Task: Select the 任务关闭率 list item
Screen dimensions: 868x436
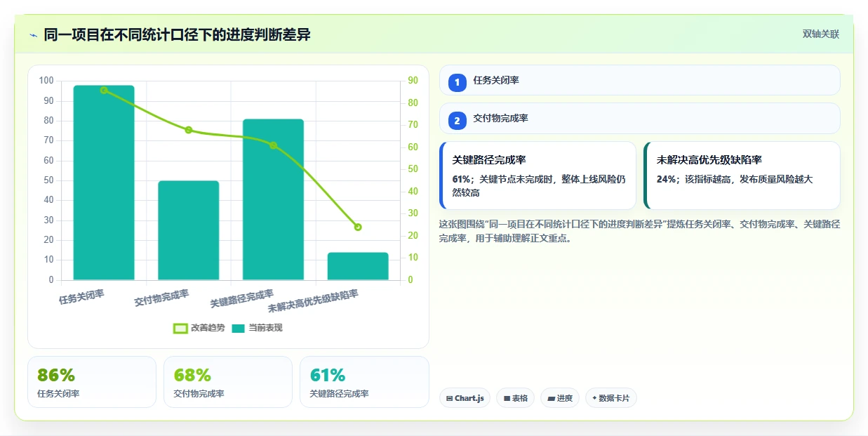Action: tap(639, 80)
